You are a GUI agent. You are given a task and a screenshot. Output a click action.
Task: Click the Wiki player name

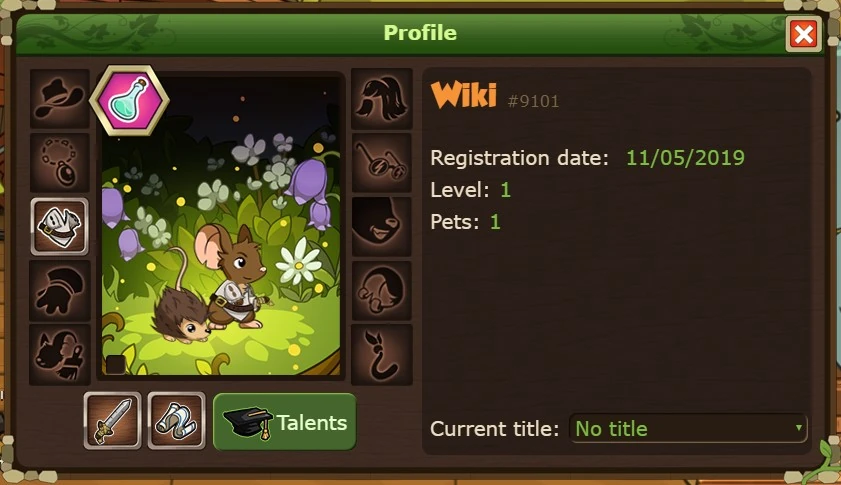[464, 95]
